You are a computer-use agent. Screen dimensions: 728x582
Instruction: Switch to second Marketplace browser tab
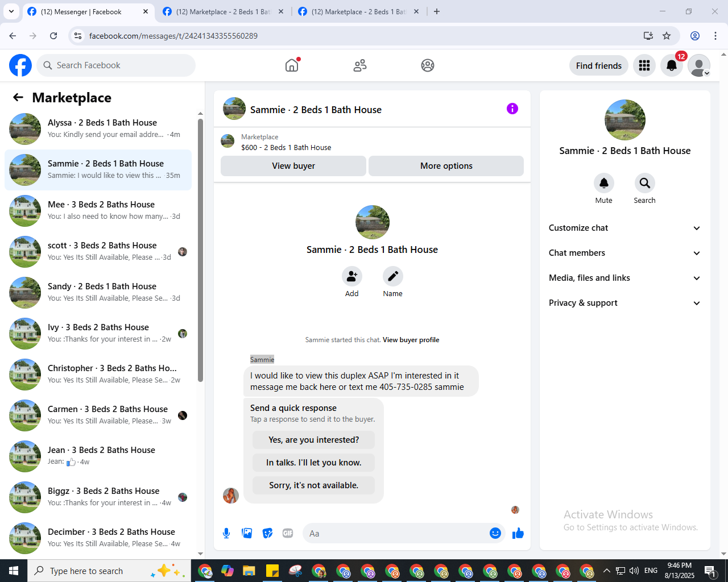tap(223, 11)
